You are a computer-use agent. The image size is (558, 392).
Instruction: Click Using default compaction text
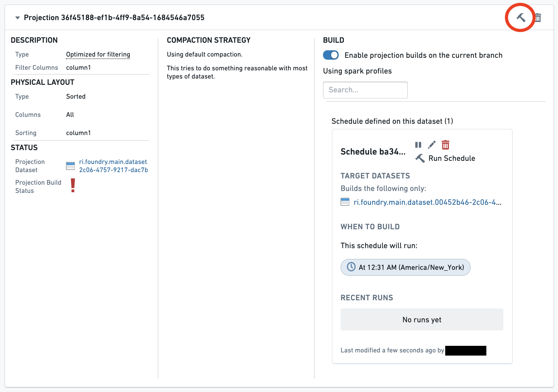[205, 54]
